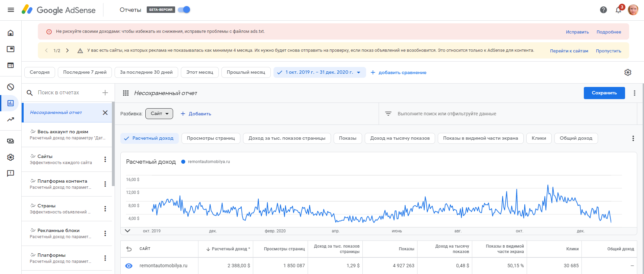Toggle visibility of remontautomobilya.ru row
644x274 pixels.
pos(129,266)
